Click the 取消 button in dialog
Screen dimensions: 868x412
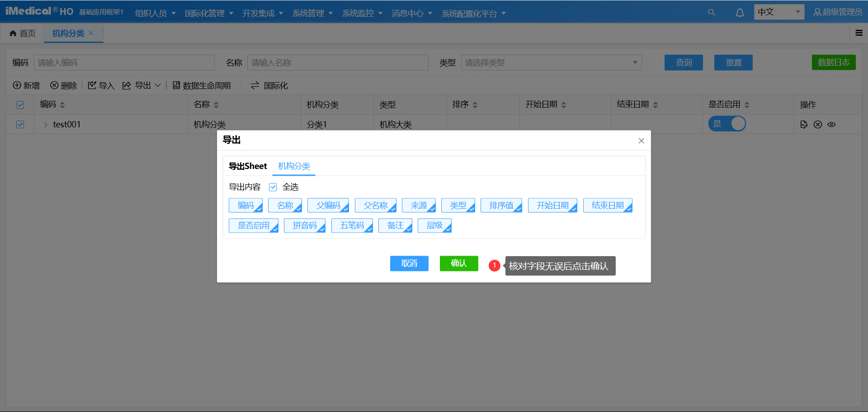pos(409,263)
